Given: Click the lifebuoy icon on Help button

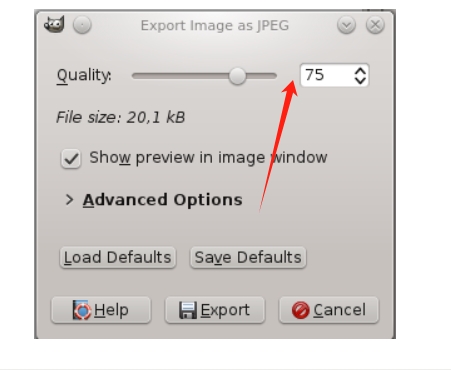Looking at the screenshot, I should coord(82,310).
